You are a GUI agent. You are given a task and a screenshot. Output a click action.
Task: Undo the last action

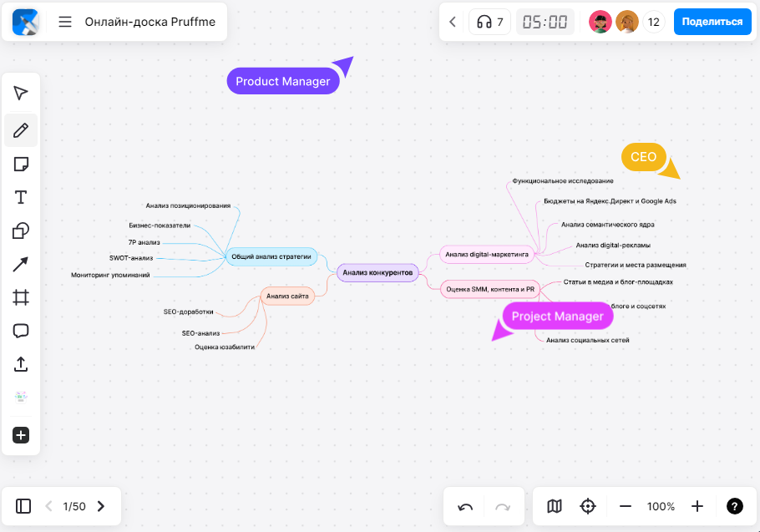pyautogui.click(x=466, y=506)
